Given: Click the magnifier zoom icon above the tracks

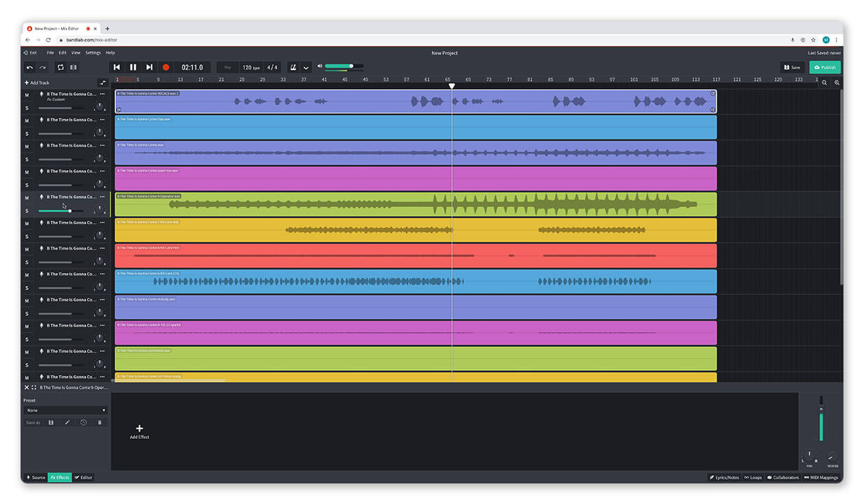Looking at the screenshot, I should (825, 82).
